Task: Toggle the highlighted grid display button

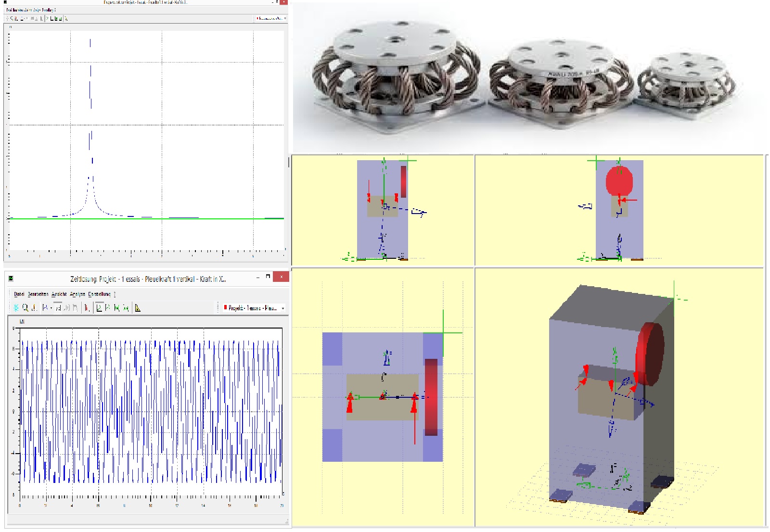Action: 57,308
